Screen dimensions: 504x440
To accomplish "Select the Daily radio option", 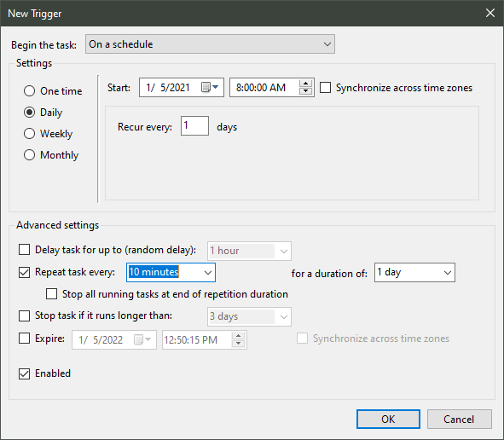I will [29, 113].
